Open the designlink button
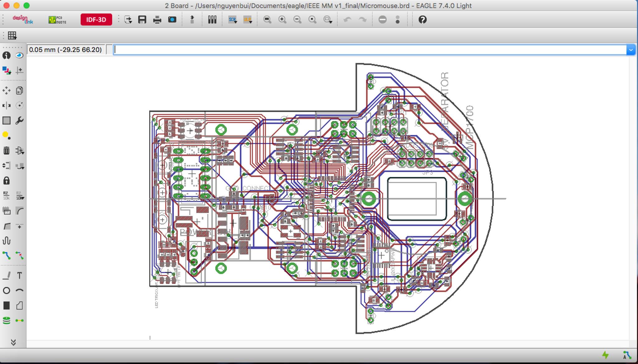 point(22,20)
